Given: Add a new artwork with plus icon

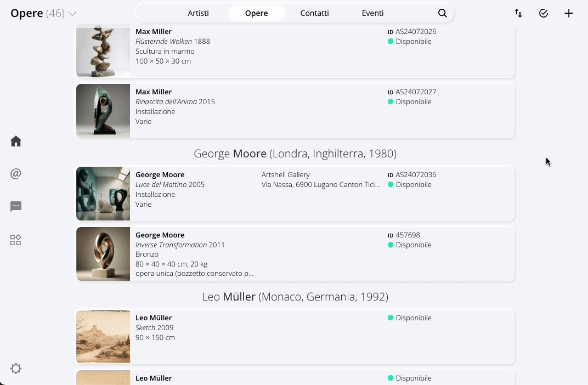Looking at the screenshot, I should click(568, 13).
